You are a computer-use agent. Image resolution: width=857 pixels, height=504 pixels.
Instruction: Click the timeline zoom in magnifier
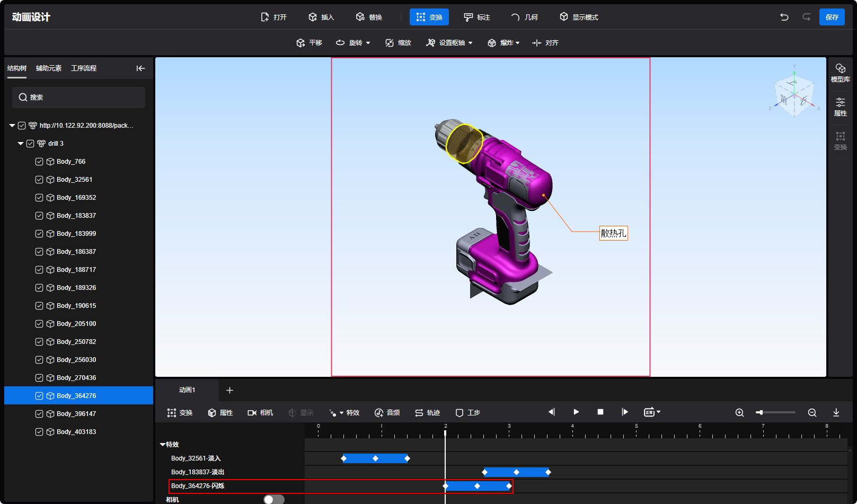click(x=739, y=412)
